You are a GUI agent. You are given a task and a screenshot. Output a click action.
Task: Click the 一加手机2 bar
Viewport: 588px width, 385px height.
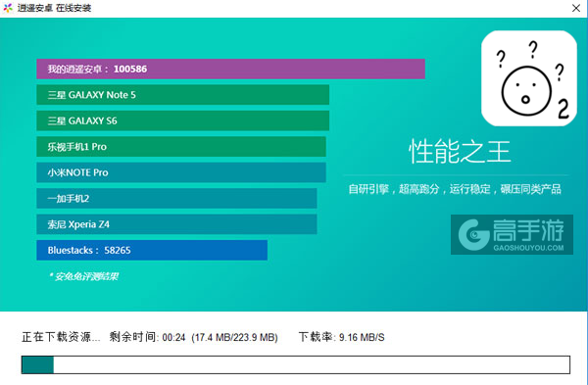pos(176,198)
